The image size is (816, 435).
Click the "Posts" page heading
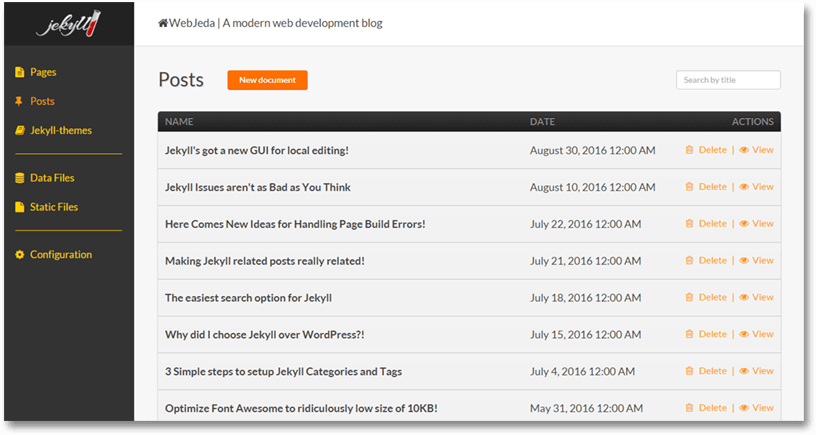(181, 80)
